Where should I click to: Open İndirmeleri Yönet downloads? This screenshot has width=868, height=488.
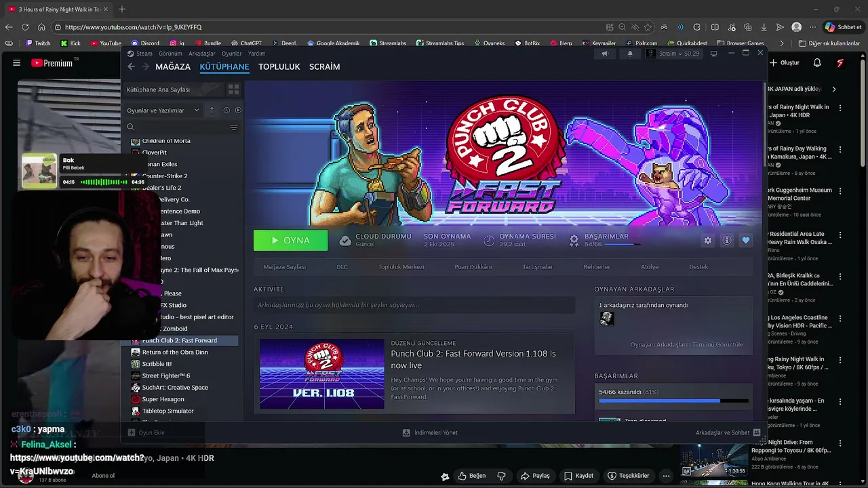(x=430, y=432)
